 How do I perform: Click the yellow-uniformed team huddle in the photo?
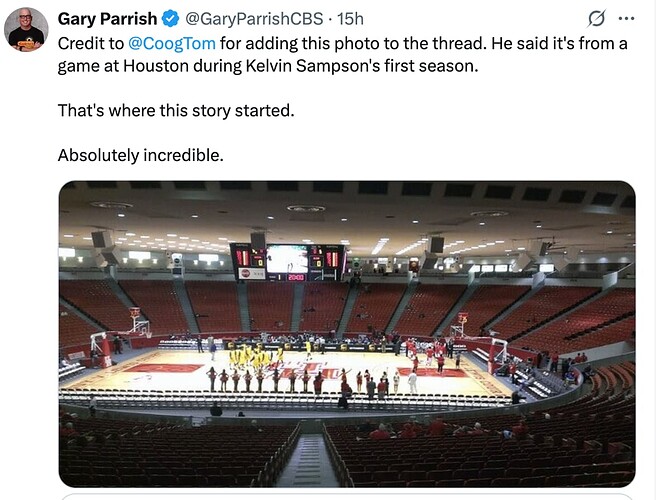254,356
